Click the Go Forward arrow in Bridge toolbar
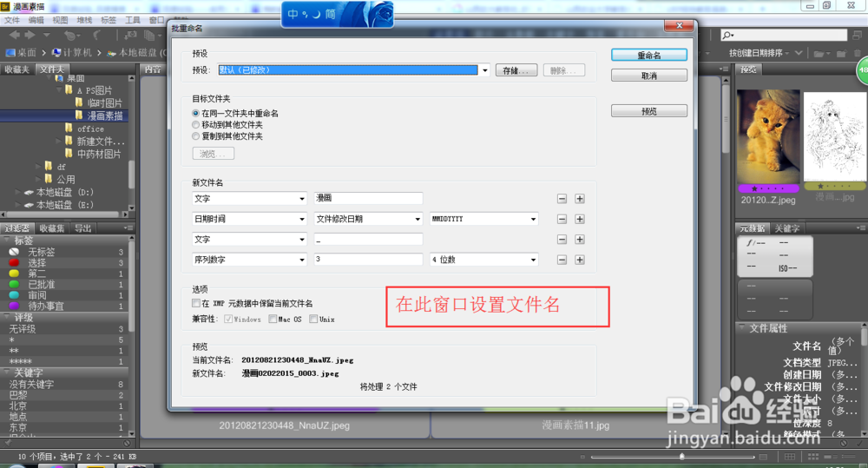 pos(30,35)
